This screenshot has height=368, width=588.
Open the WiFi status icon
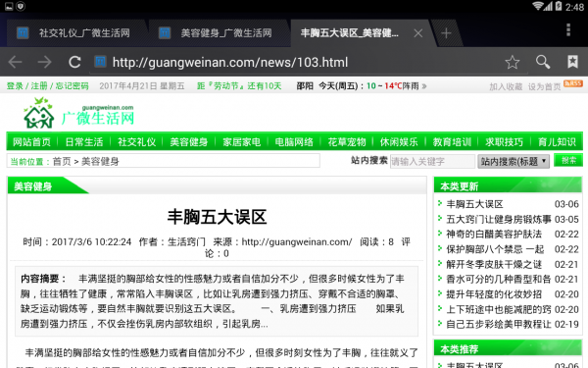pyautogui.click(x=538, y=6)
